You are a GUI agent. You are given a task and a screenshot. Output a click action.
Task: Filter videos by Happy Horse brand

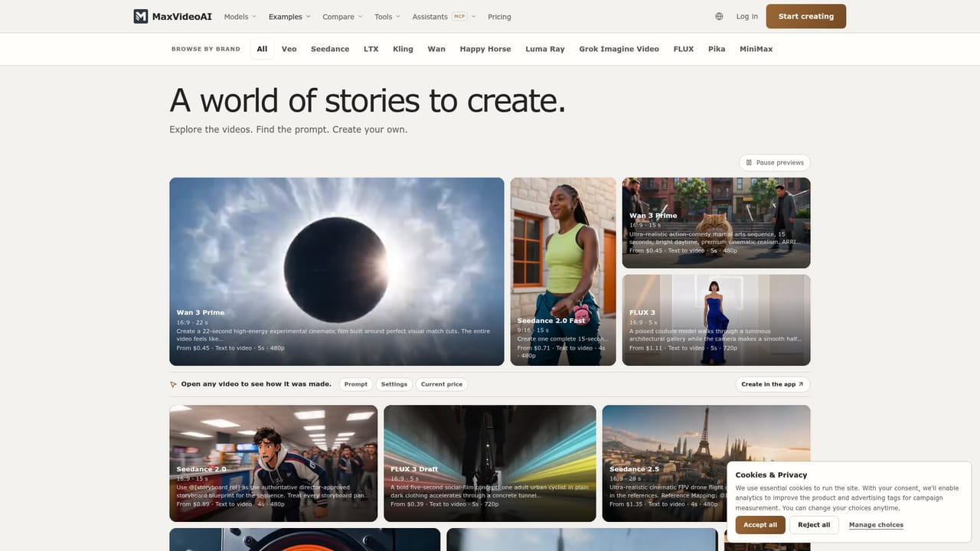tap(485, 49)
